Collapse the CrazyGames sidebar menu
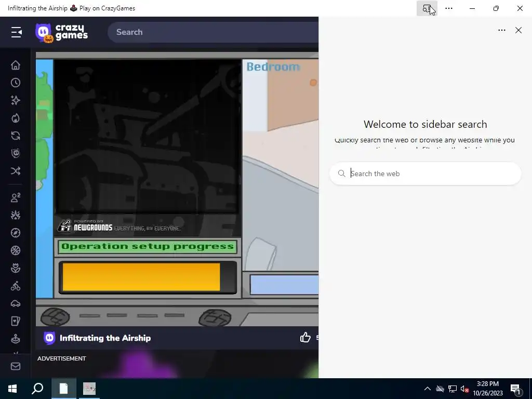 point(16,32)
